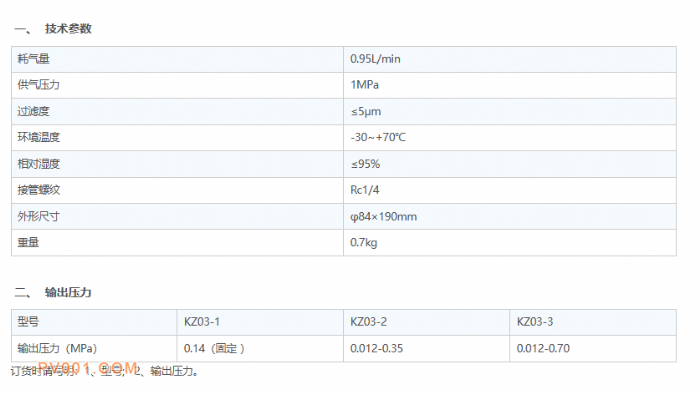This screenshot has height=394, width=700.
Task: Click the 输出压力 section heading
Action: [68, 292]
